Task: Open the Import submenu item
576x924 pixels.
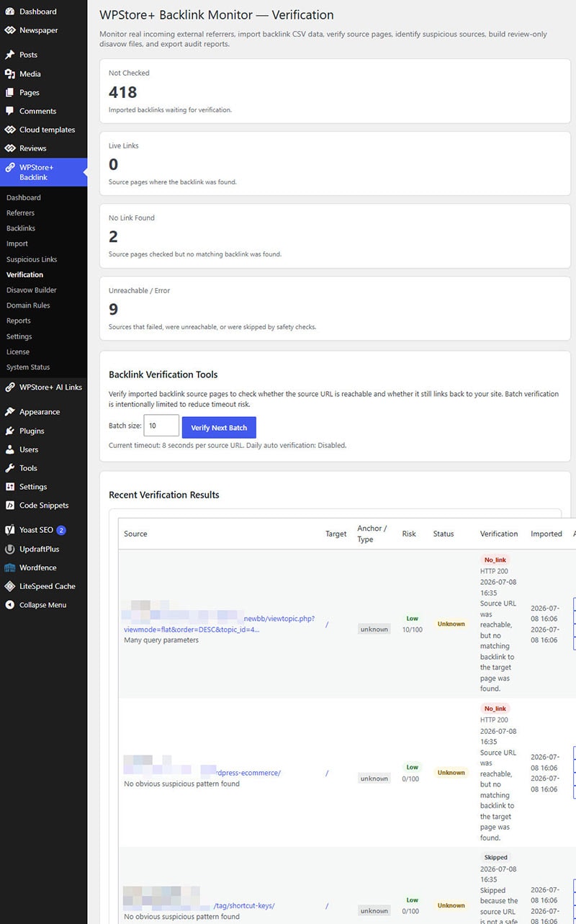Action: click(17, 243)
